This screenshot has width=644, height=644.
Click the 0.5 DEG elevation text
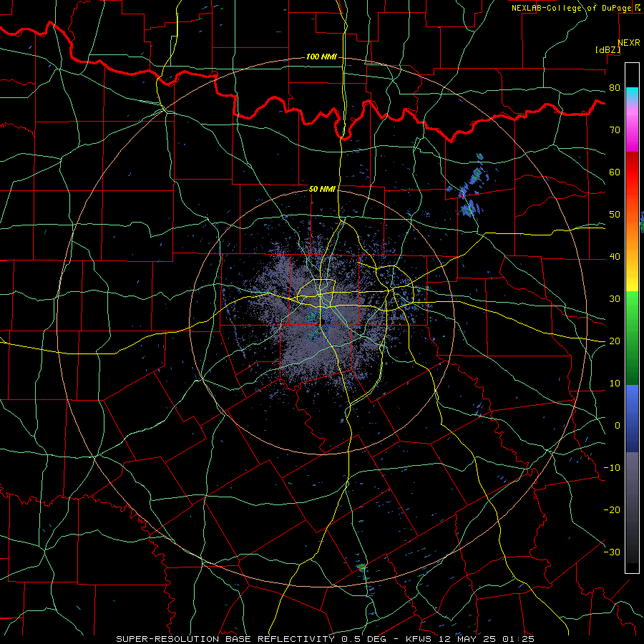click(364, 639)
